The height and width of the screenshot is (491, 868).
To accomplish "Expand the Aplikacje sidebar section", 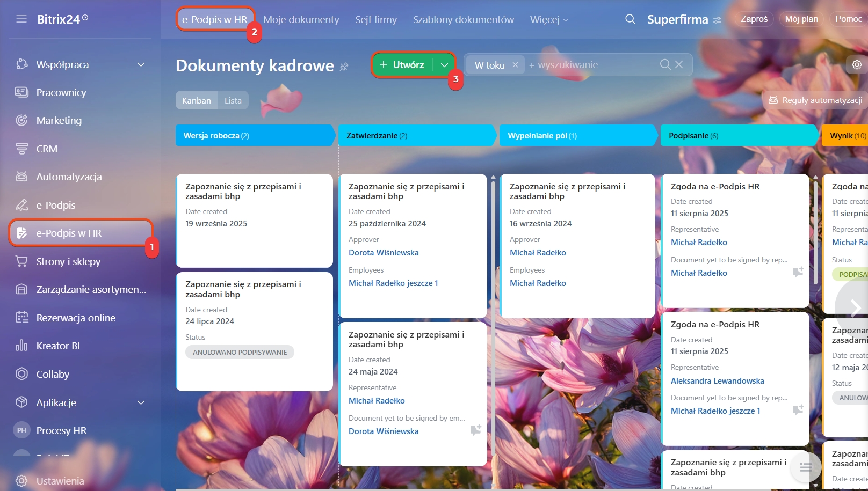I will (x=141, y=402).
